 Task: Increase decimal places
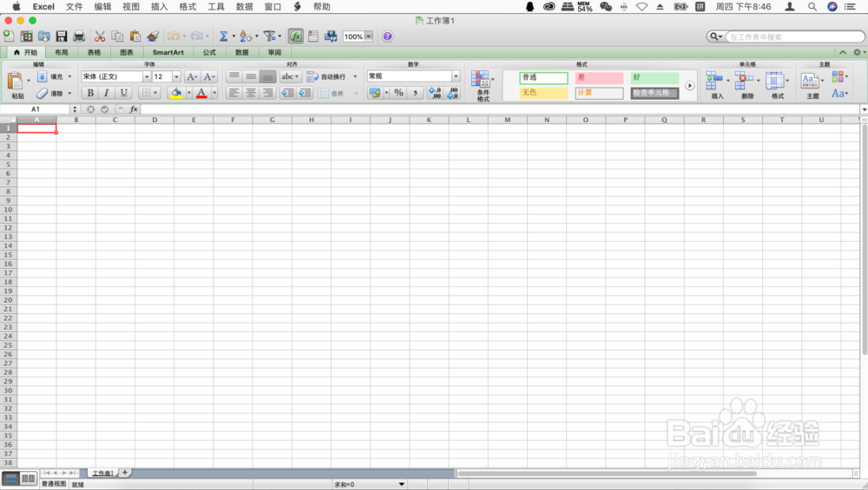[x=435, y=93]
